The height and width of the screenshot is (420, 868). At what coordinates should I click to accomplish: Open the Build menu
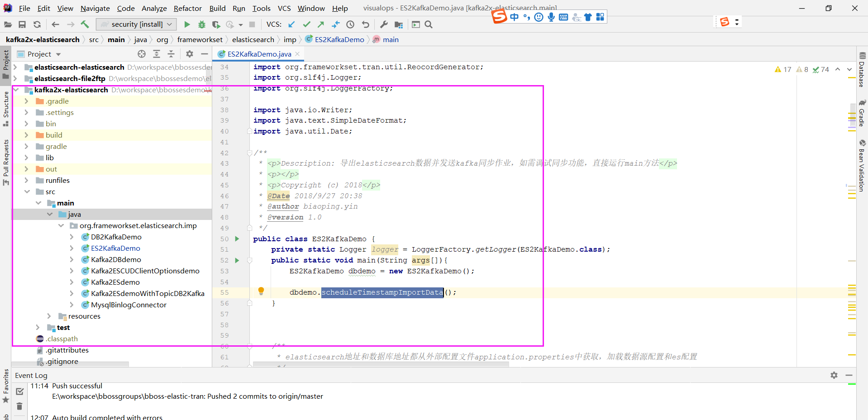tap(217, 9)
